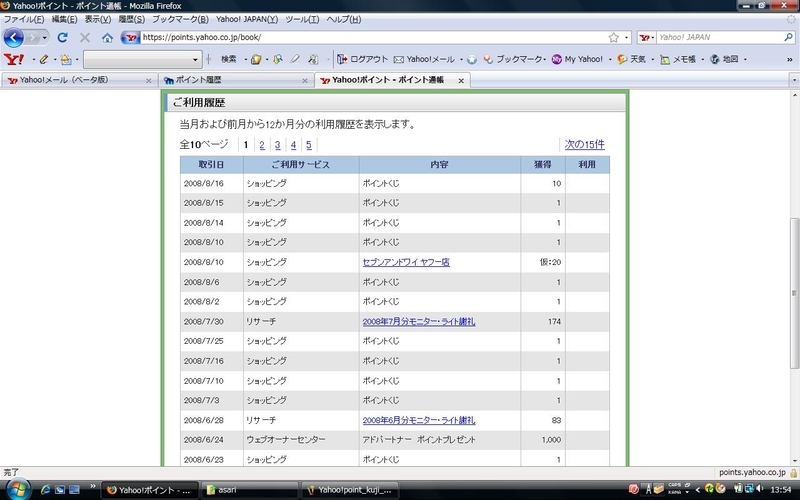This screenshot has width=800, height=500.
Task: Click the search magnifier icon in search box
Action: tap(788, 37)
